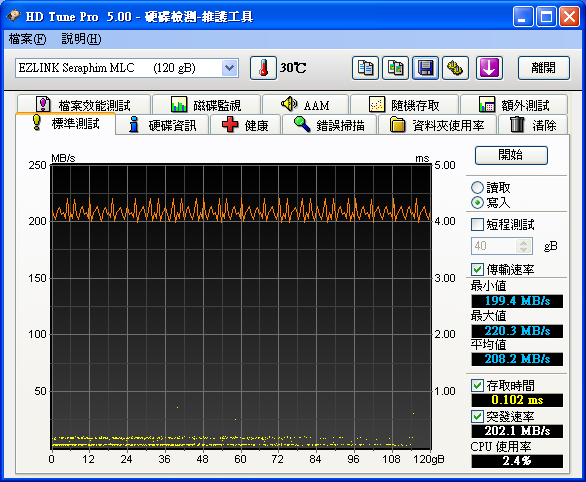586x482 pixels.
Task: Click the 離開 exit button
Action: point(544,68)
